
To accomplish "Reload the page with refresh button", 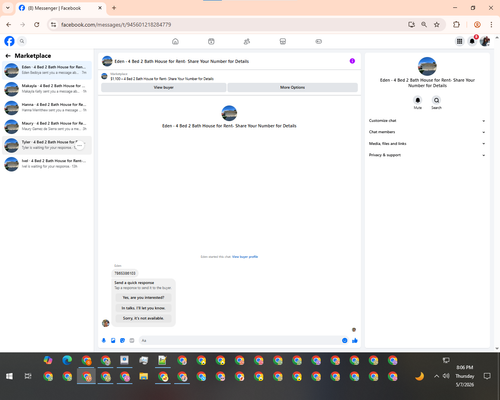I will 37,25.
